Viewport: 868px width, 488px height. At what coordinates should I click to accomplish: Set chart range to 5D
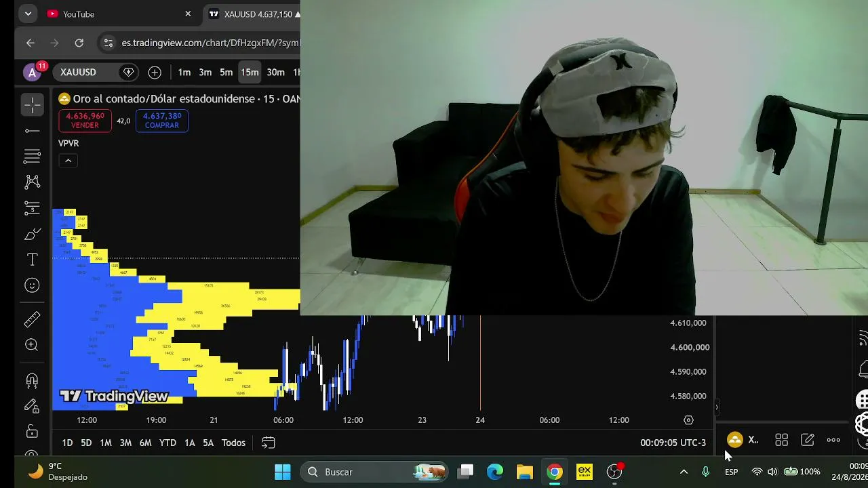tap(86, 443)
